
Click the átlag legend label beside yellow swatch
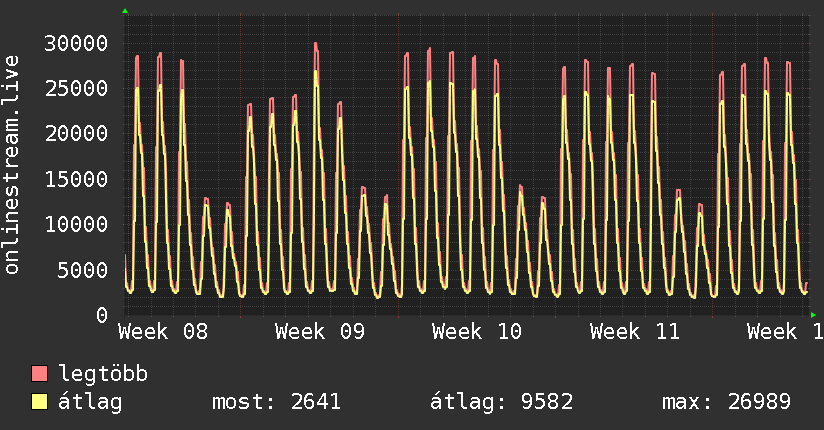90,403
